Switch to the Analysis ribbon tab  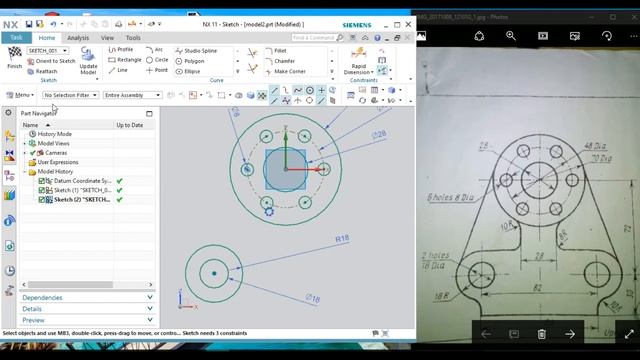pos(78,38)
